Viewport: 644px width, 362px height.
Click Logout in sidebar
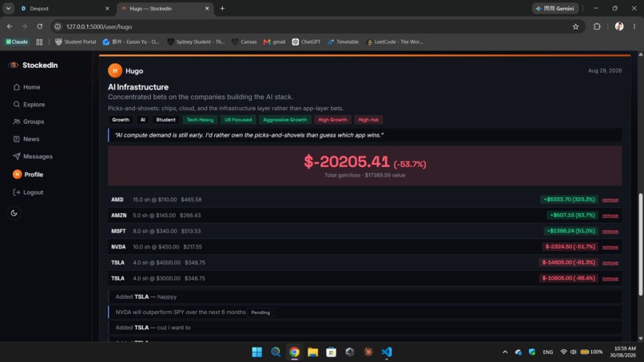pos(28,193)
